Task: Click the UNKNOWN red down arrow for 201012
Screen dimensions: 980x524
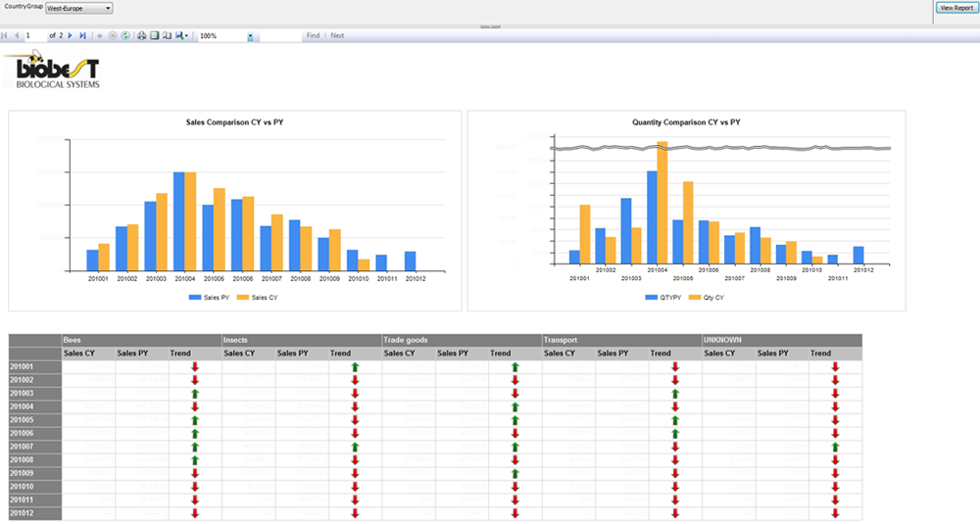Action: coord(835,513)
